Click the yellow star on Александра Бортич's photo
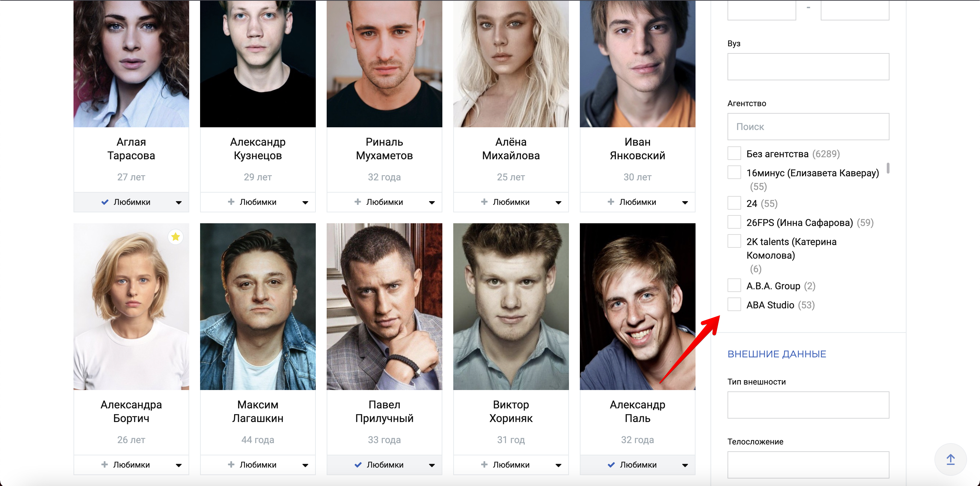The width and height of the screenshot is (980, 486). tap(175, 237)
